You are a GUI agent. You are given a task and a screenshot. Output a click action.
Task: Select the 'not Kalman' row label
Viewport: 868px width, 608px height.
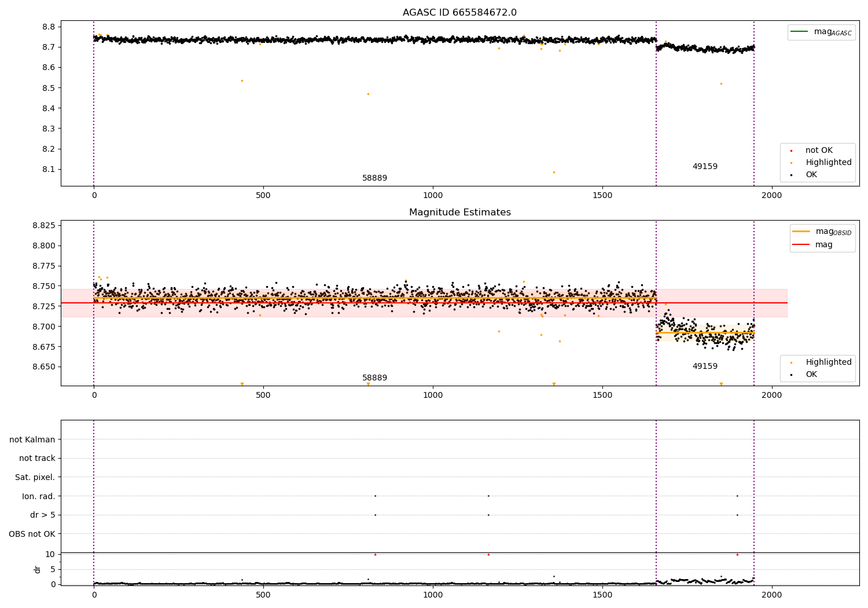coord(32,440)
